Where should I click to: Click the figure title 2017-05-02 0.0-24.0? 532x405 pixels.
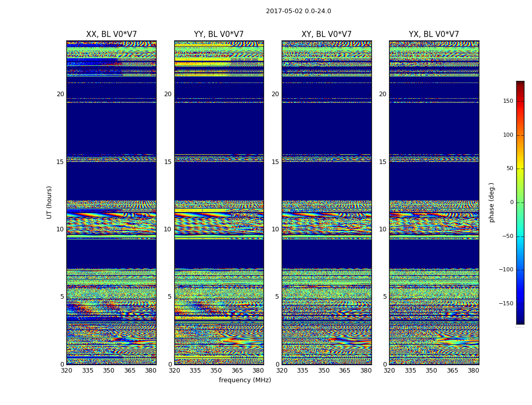click(298, 11)
